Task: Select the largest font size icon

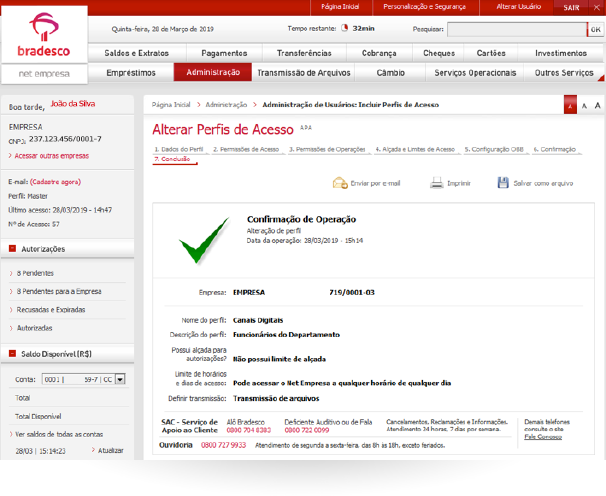Action: (x=597, y=105)
